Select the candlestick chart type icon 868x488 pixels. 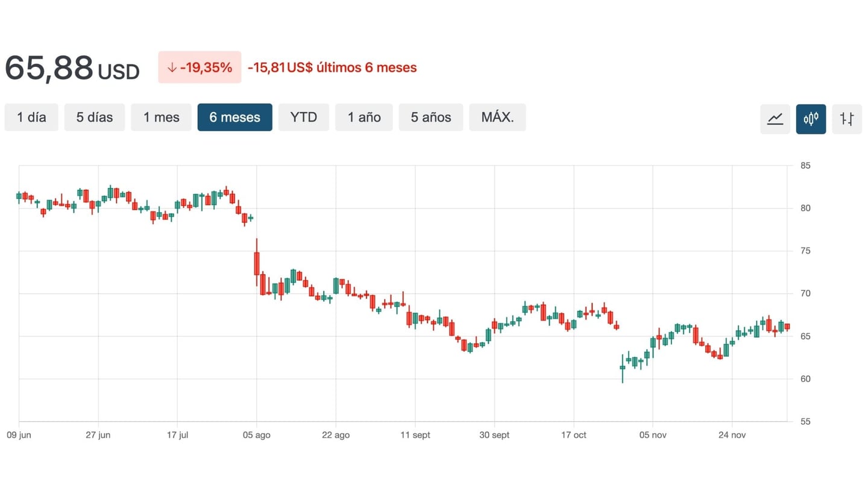tap(811, 119)
